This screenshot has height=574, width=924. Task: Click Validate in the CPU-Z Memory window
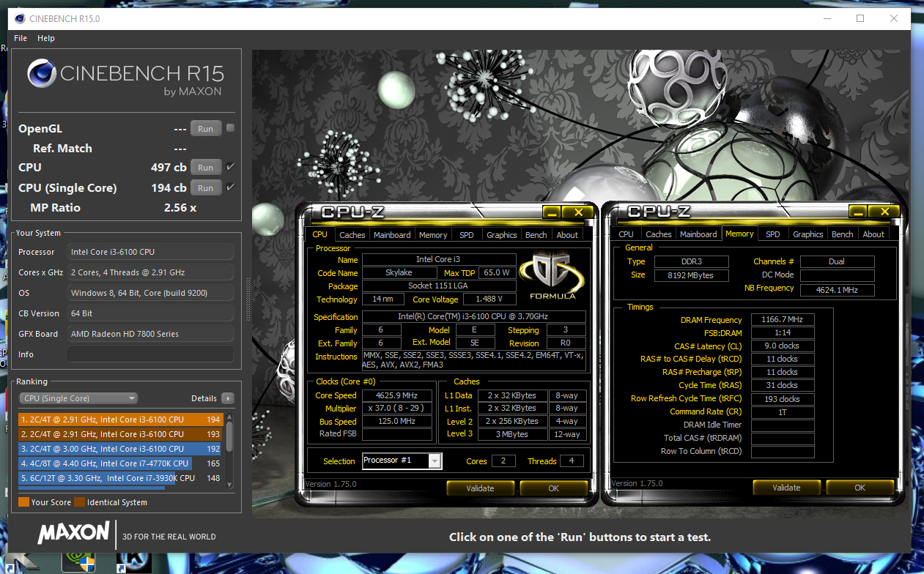click(786, 488)
